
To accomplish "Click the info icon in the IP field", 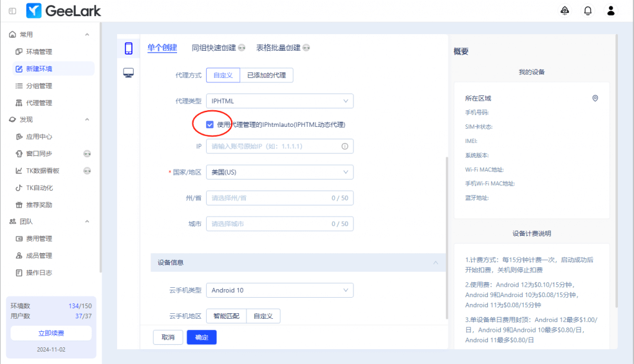I will (345, 146).
